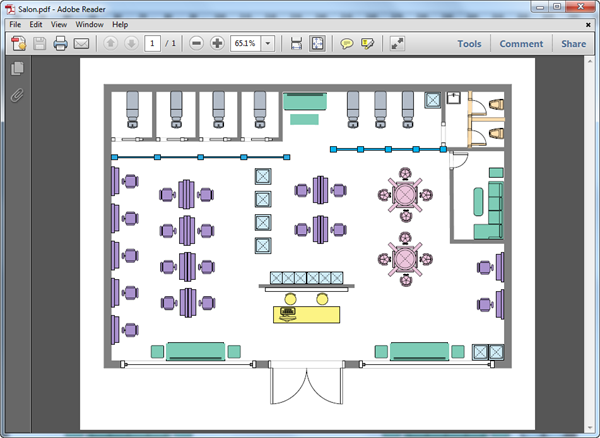Show the attachments paperclip panel

(x=17, y=96)
